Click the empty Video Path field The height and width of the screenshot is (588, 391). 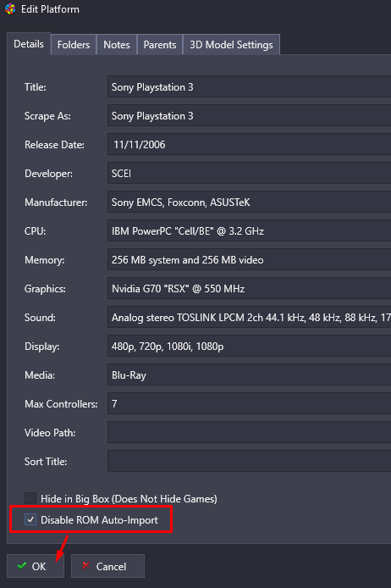[250, 432]
